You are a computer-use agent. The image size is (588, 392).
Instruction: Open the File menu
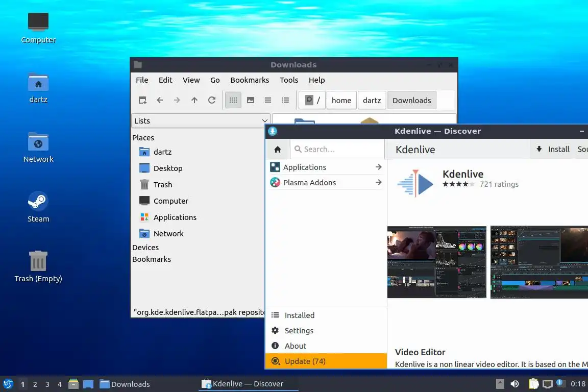point(142,80)
